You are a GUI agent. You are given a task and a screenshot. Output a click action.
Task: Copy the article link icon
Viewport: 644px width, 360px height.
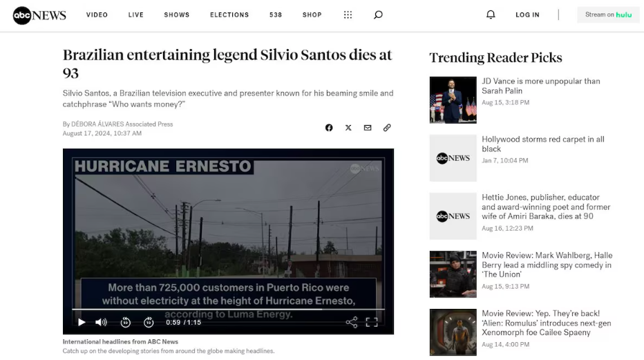pyautogui.click(x=387, y=128)
